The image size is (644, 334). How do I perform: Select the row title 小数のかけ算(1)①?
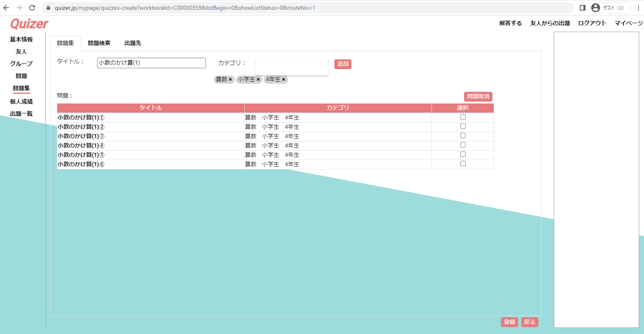point(81,117)
